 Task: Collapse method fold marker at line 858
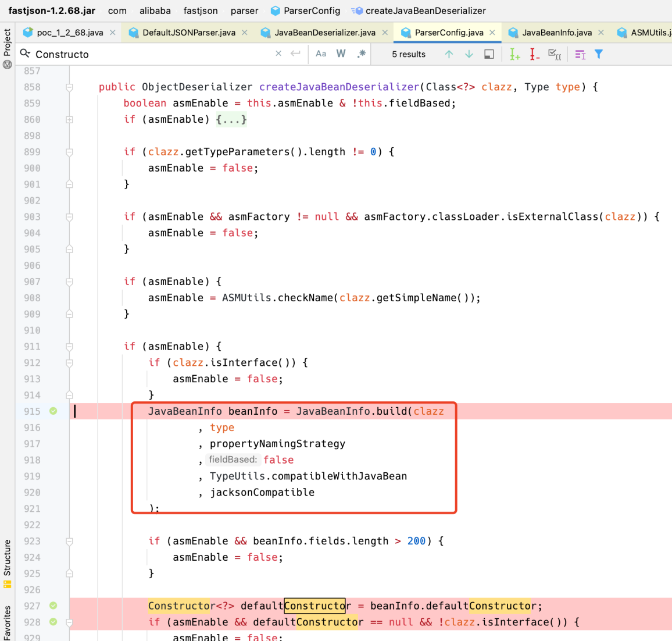(x=69, y=87)
